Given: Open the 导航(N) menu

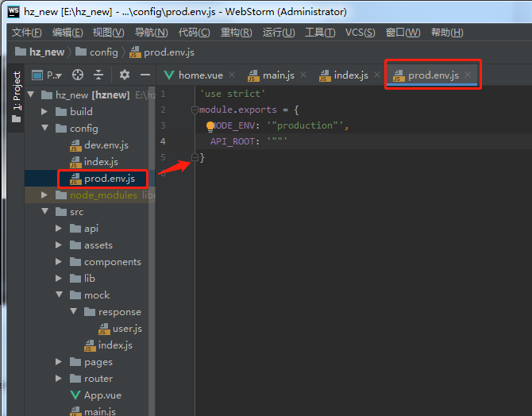Looking at the screenshot, I should 151,33.
